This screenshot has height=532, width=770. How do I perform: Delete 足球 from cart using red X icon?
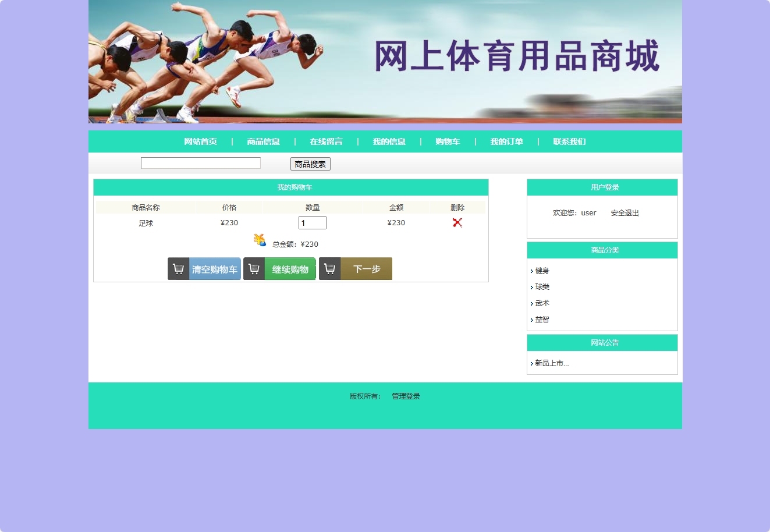point(457,222)
